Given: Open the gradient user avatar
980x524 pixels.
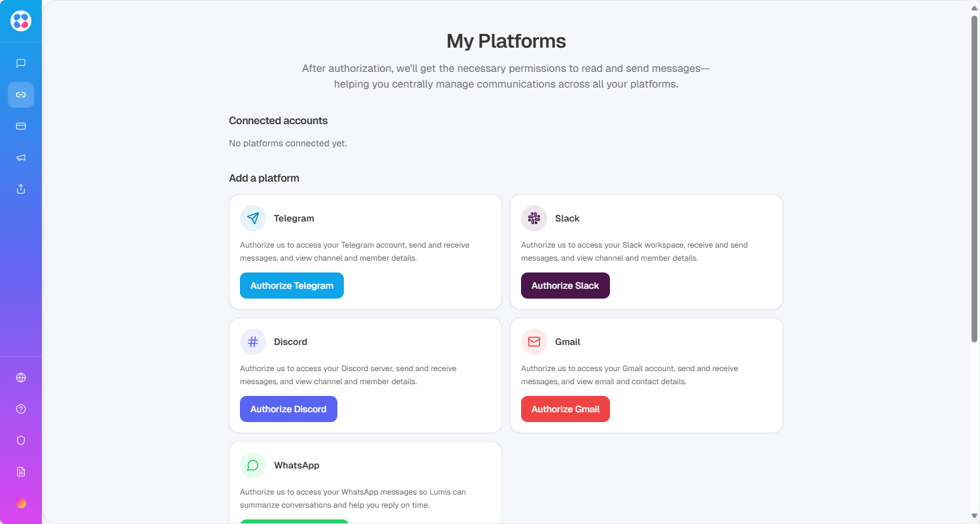Looking at the screenshot, I should point(21,503).
